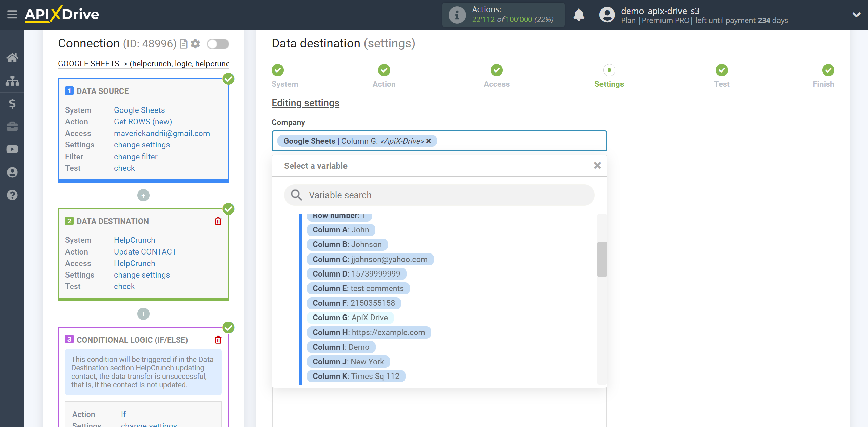
Task: Click the Company input field
Action: point(439,141)
